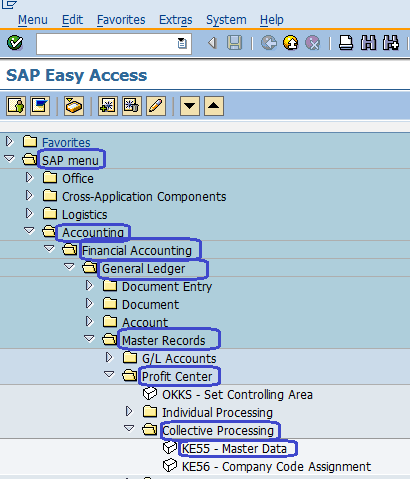The height and width of the screenshot is (479, 411).
Task: Open the Extras menu
Action: click(x=176, y=20)
